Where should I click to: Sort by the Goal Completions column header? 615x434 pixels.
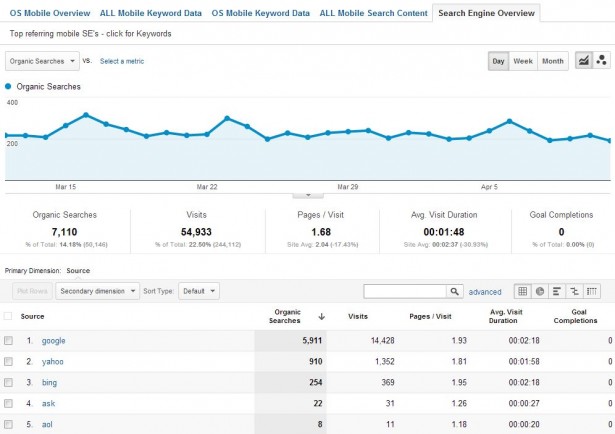(575, 316)
